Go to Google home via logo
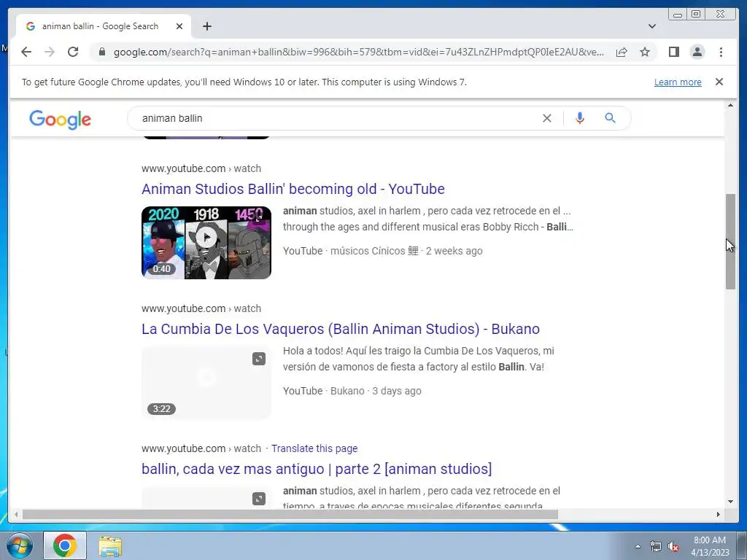Viewport: 747px width, 560px height. pos(60,119)
